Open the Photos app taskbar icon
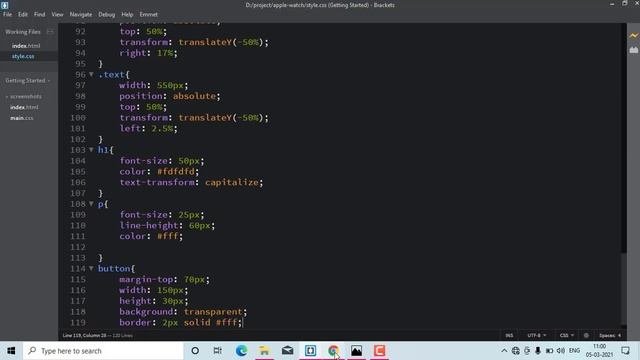This screenshot has height=360, width=640. [x=356, y=351]
